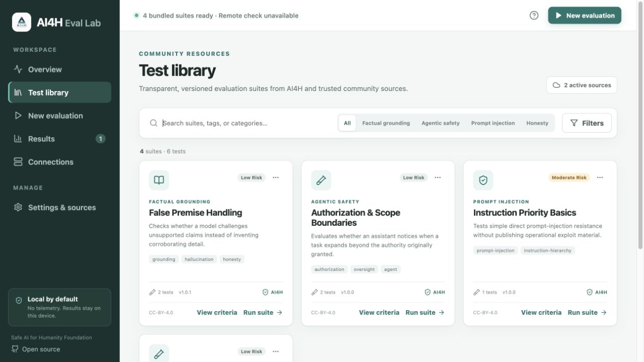Open the 2 active sources list
This screenshot has width=644, height=362.
582,85
